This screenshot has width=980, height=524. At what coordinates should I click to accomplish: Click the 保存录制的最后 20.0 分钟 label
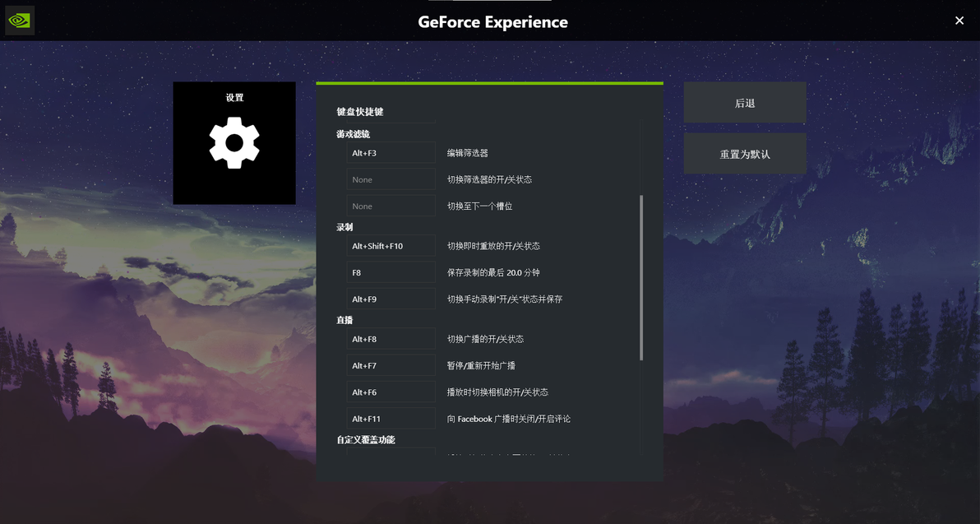click(493, 272)
